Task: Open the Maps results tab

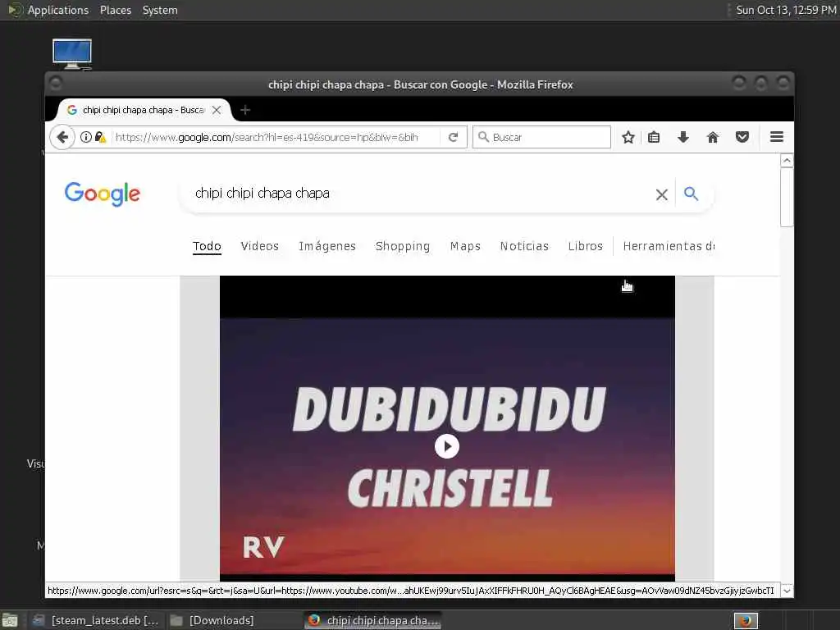Action: (466, 246)
